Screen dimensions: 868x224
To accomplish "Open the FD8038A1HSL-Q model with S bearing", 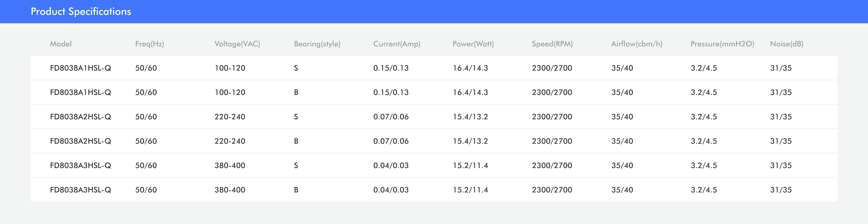I will 80,68.
